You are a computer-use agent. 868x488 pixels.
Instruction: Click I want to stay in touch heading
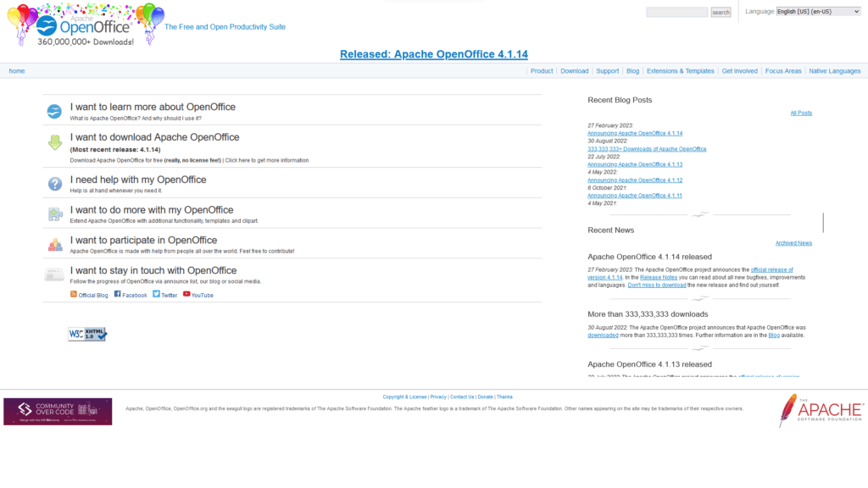click(x=153, y=270)
